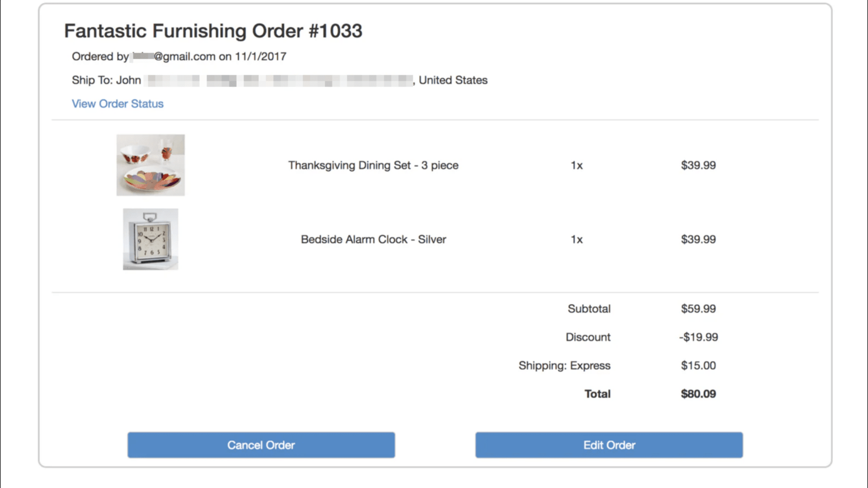Click the $39.99 price of the alarm clock

[698, 239]
